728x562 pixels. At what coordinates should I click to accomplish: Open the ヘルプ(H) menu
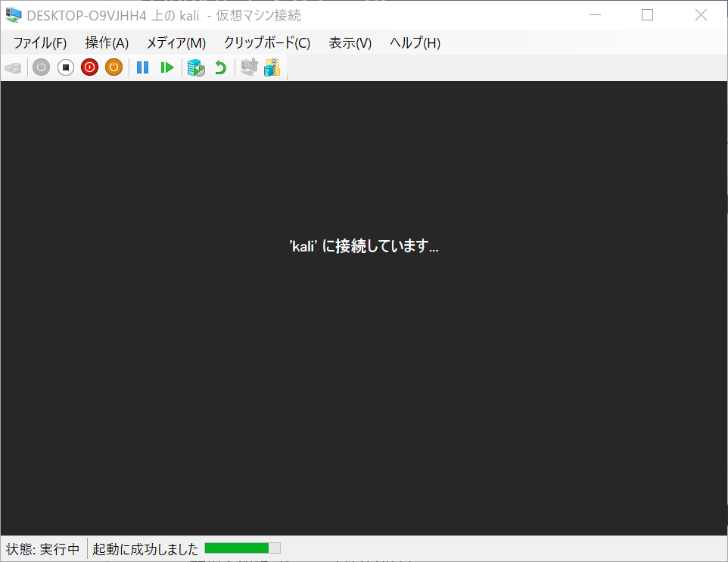(x=415, y=43)
